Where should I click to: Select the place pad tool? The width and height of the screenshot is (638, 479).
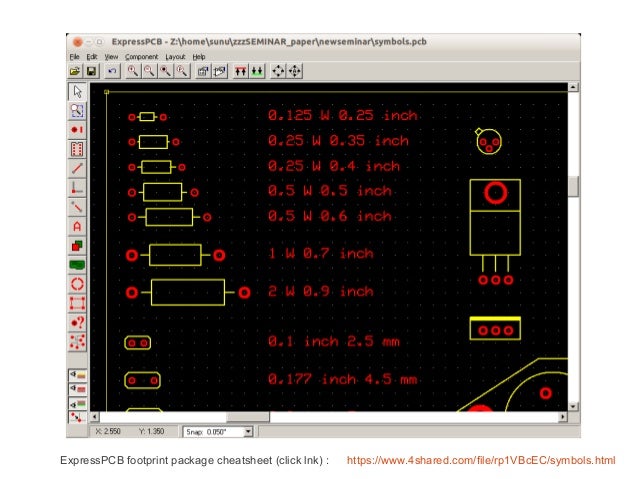point(77,130)
